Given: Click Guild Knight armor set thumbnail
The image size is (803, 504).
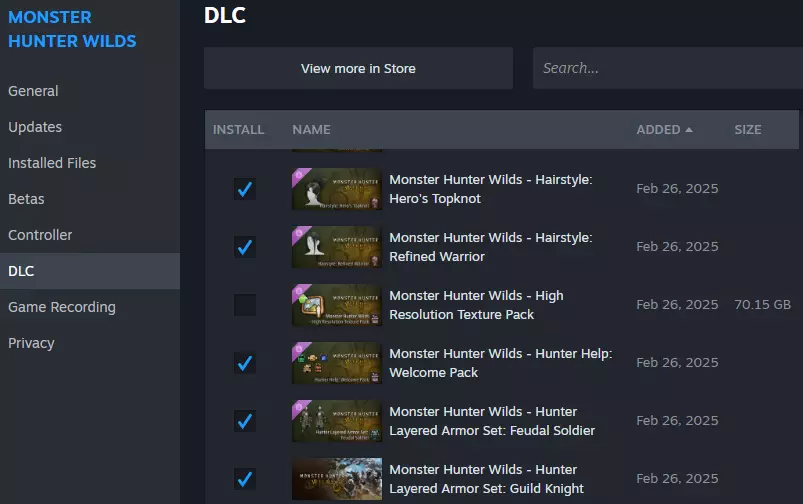Looking at the screenshot, I should [x=337, y=478].
